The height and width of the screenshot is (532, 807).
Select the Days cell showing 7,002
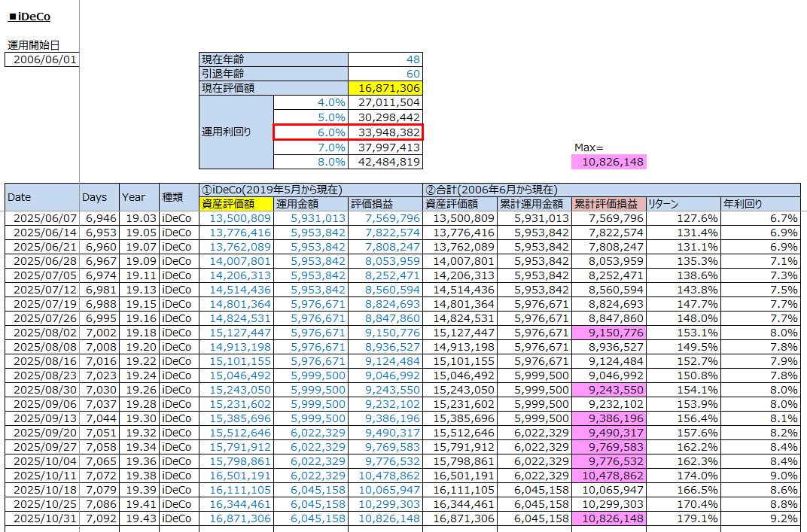pos(99,333)
